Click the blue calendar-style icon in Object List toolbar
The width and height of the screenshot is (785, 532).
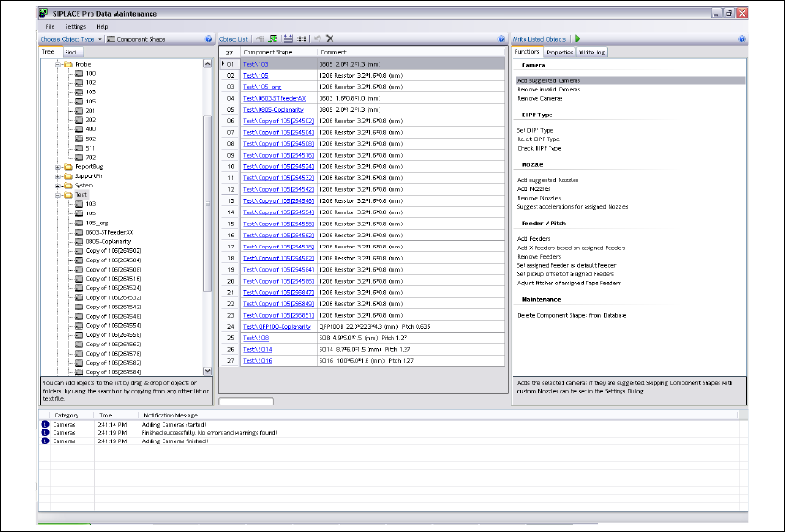pyautogui.click(x=287, y=39)
